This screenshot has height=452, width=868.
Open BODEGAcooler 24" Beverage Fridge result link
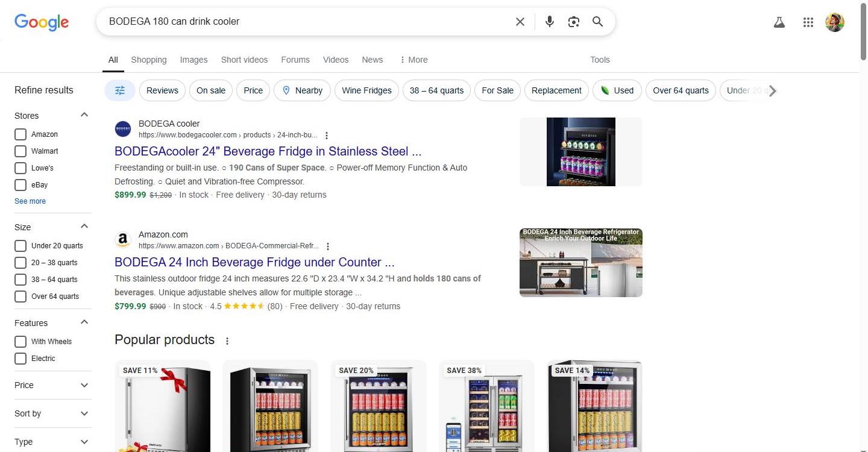[268, 151]
